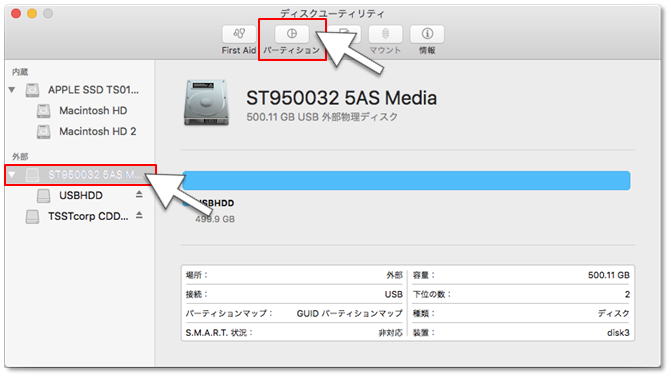Click the マウント toolbar button
Viewport: 671px width, 378px height.
(x=385, y=34)
